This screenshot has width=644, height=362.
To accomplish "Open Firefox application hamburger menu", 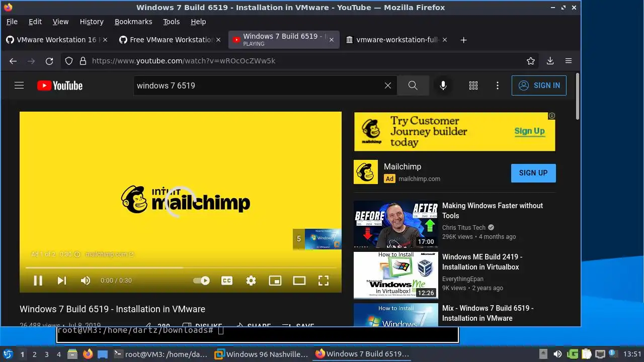I will coord(569,61).
